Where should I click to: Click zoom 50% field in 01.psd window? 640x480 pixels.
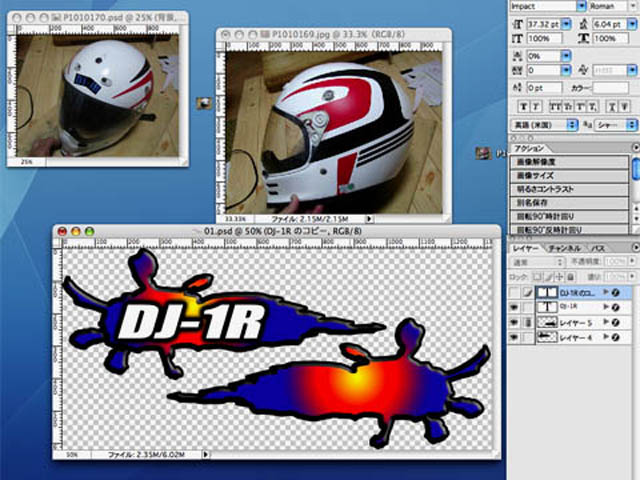pyautogui.click(x=72, y=454)
